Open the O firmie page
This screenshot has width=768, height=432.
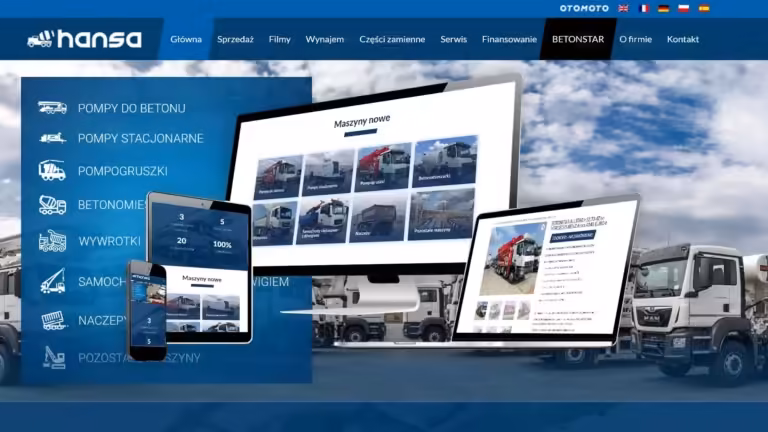635,39
